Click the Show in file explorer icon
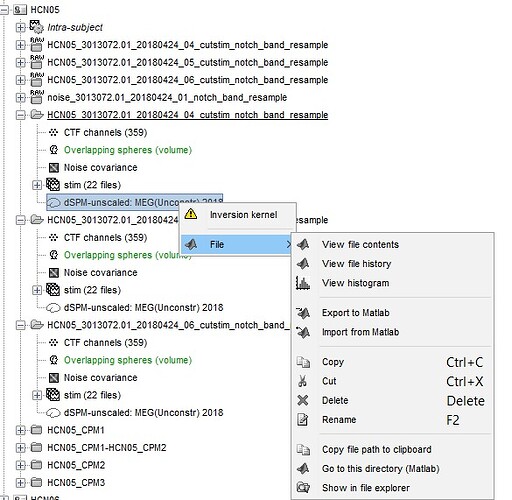This screenshot has height=500, width=512. (x=303, y=488)
